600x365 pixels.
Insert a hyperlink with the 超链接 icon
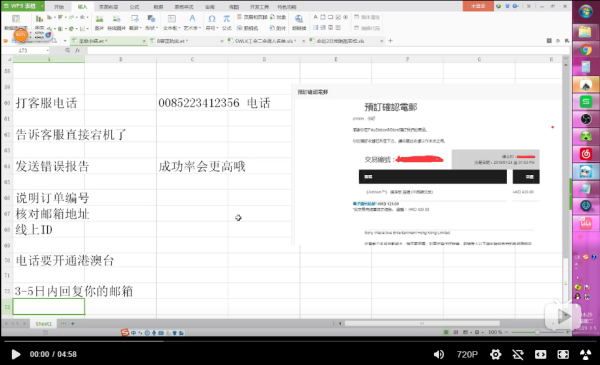[x=299, y=23]
